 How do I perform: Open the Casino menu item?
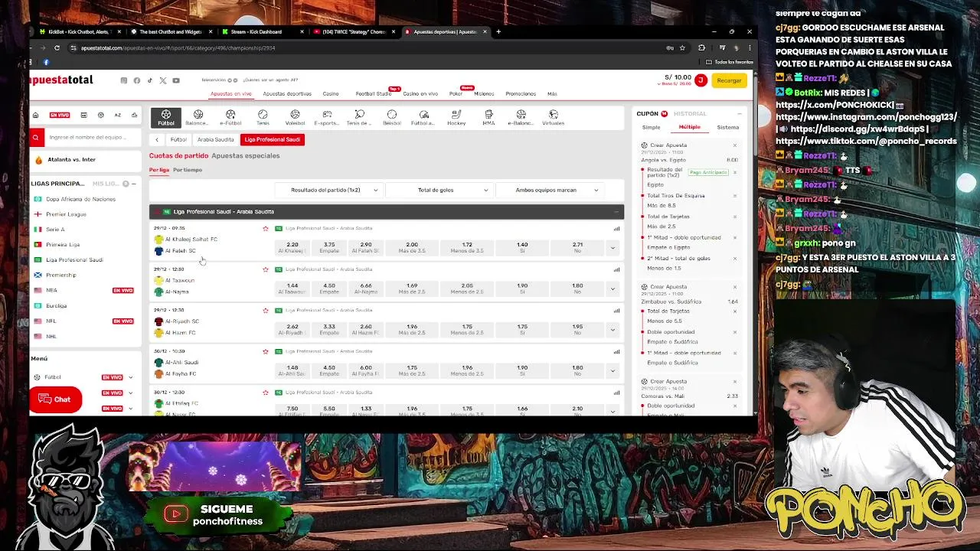tap(331, 93)
